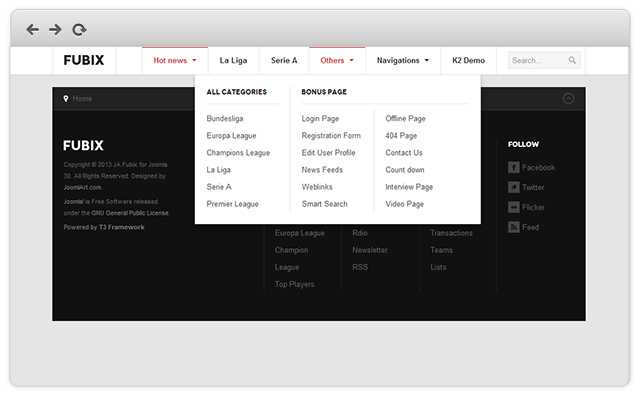
Task: Select Bundesliga from All Categories
Action: [x=225, y=118]
